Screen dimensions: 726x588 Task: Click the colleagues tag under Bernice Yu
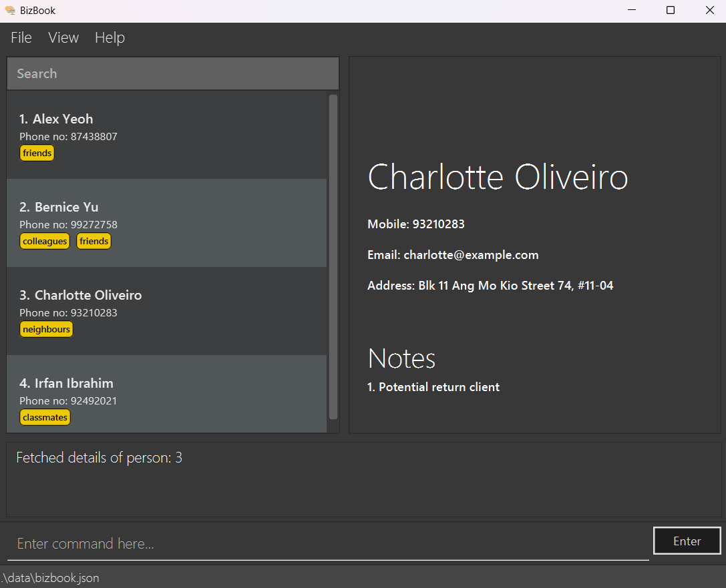(x=45, y=241)
